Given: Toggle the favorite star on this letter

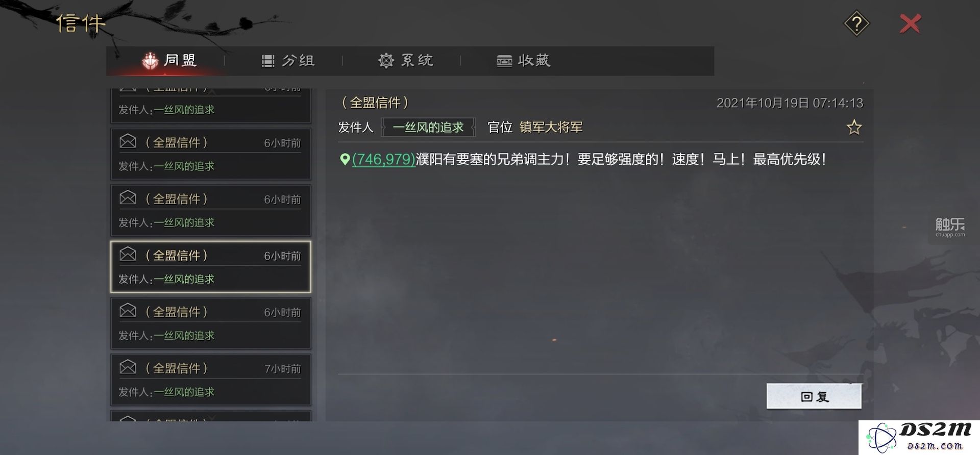Looking at the screenshot, I should coord(854,127).
